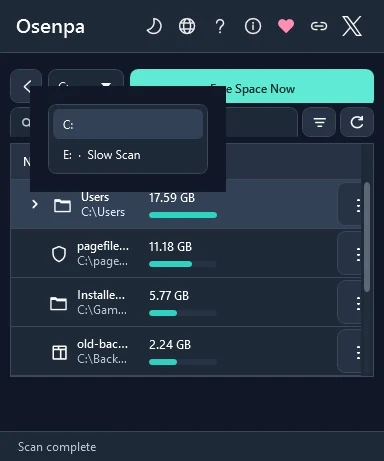Screen dimensions: 384x461
Task: Toggle dark mode moon icon
Action: click(154, 26)
